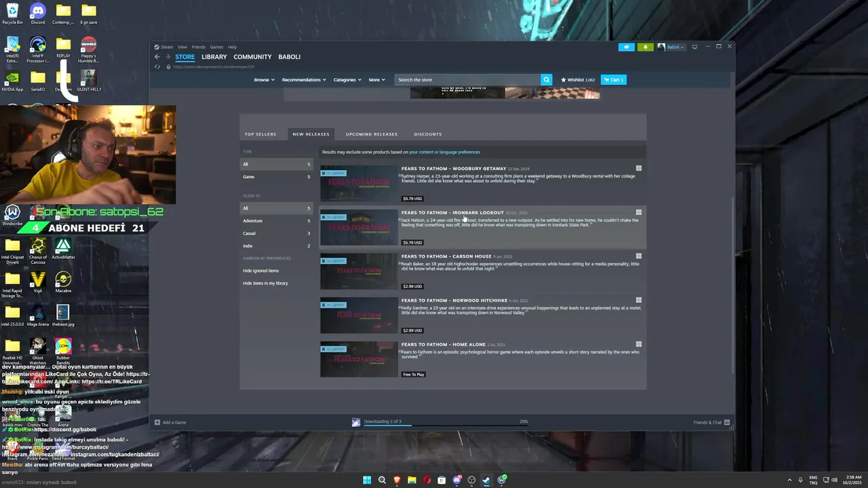
Task: Open volume control in system tray
Action: coord(834,480)
